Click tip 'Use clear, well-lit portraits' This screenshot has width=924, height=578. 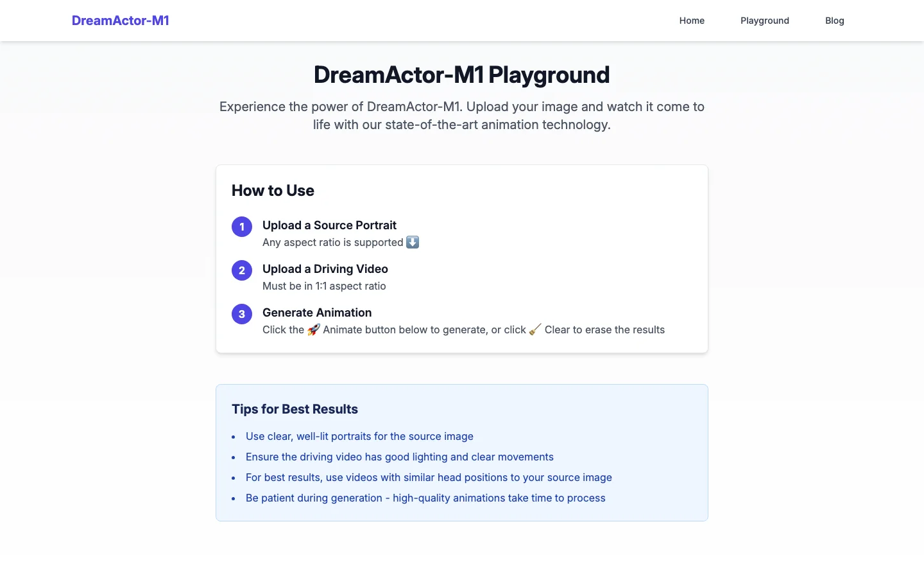point(359,436)
